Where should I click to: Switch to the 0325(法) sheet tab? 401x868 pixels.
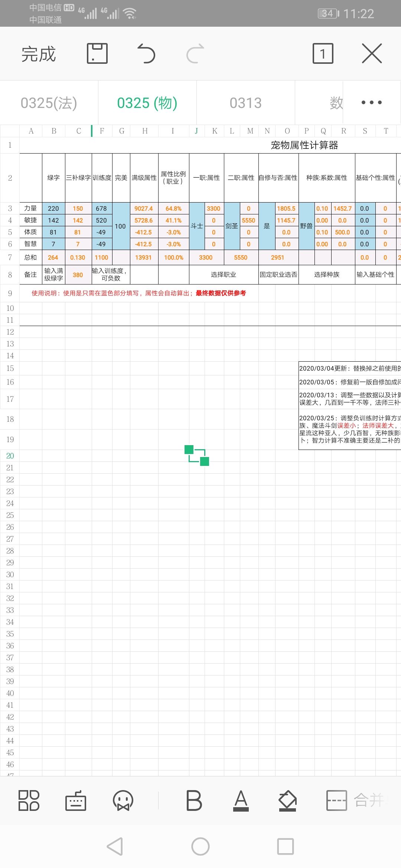click(x=49, y=103)
